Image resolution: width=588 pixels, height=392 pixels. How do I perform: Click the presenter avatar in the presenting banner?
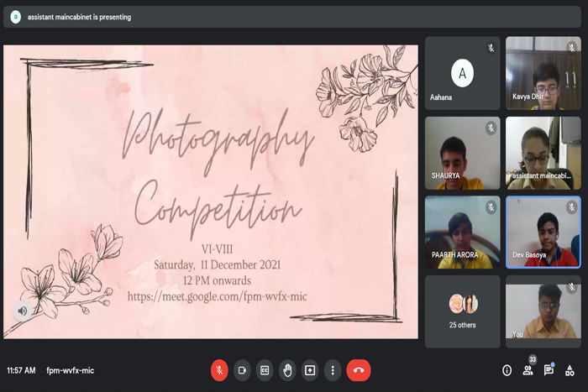click(x=15, y=17)
